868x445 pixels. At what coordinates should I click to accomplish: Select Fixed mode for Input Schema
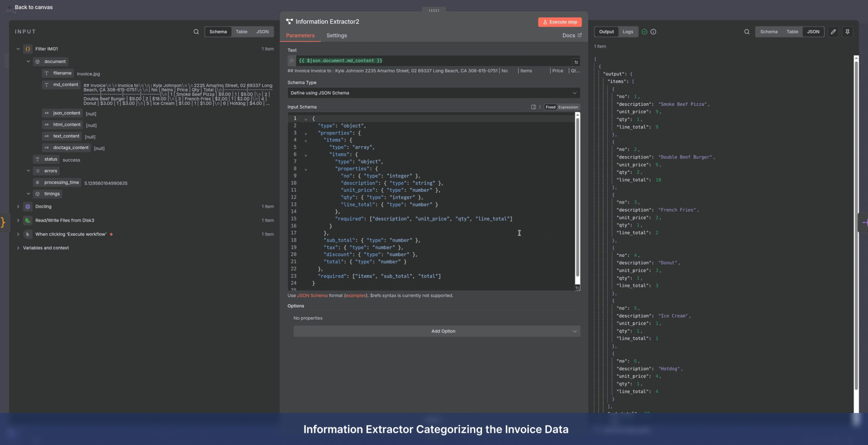(550, 107)
